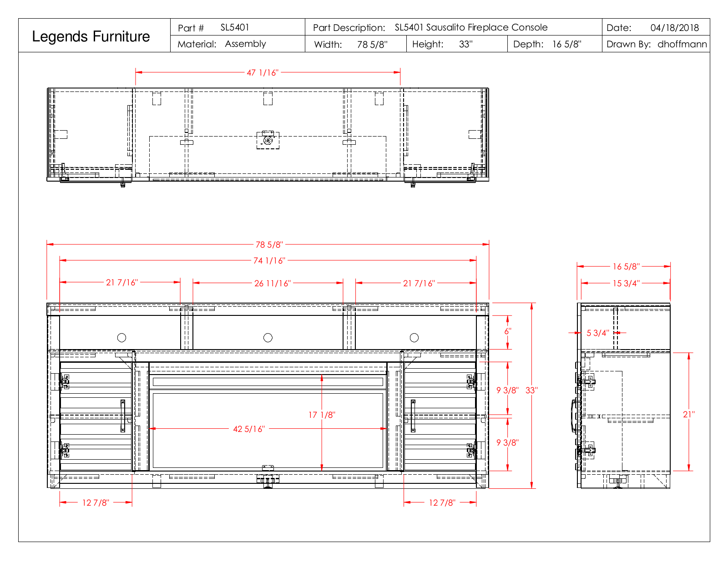The width and height of the screenshot is (728, 563).
Task: Select the left 12 7/8" door dimension
Action: click(96, 502)
